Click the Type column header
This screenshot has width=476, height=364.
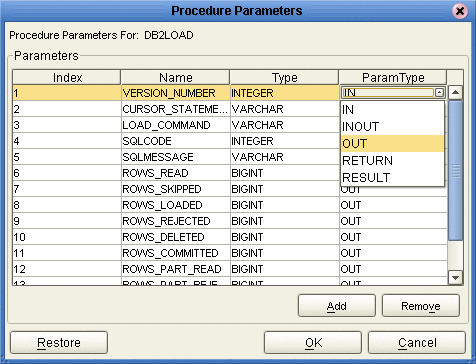point(284,78)
